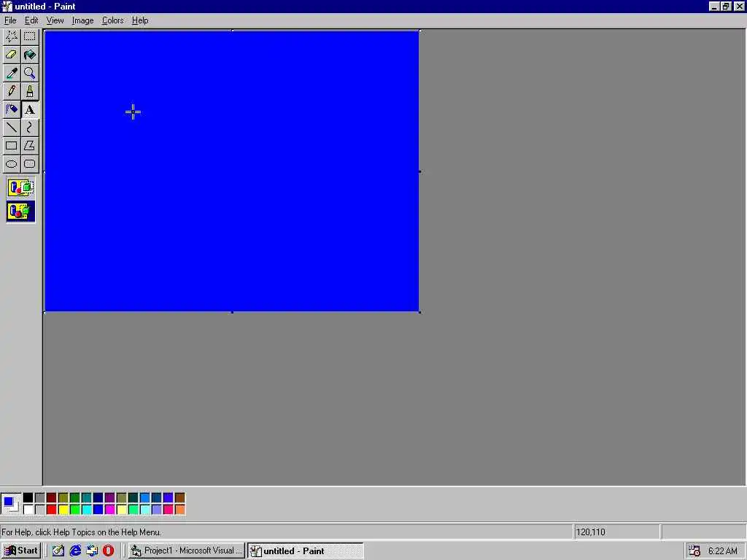Pick the magenta color swatch
Viewport: 747px width, 560px height.
(109, 510)
